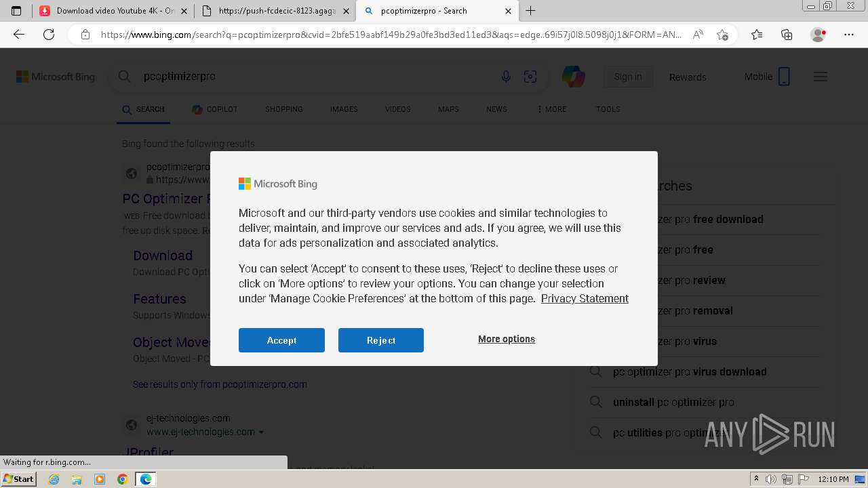This screenshot has height=488, width=868.
Task: Add this page to favorites
Action: [x=722, y=35]
